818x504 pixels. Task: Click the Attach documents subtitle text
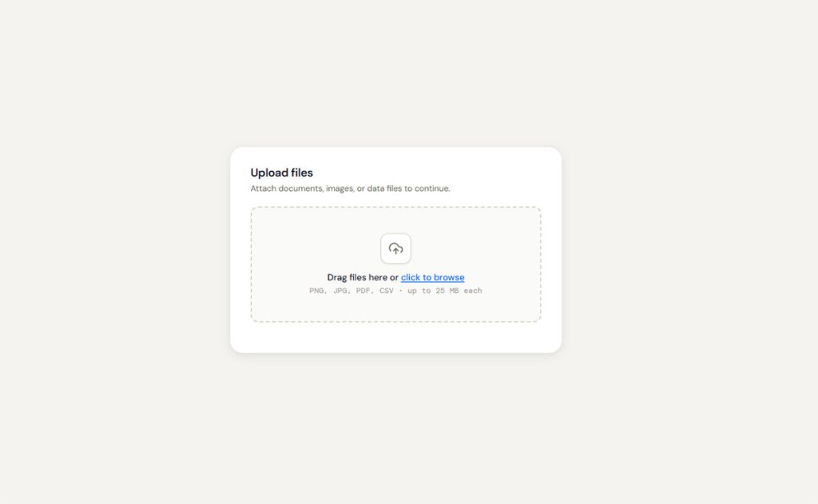(350, 189)
